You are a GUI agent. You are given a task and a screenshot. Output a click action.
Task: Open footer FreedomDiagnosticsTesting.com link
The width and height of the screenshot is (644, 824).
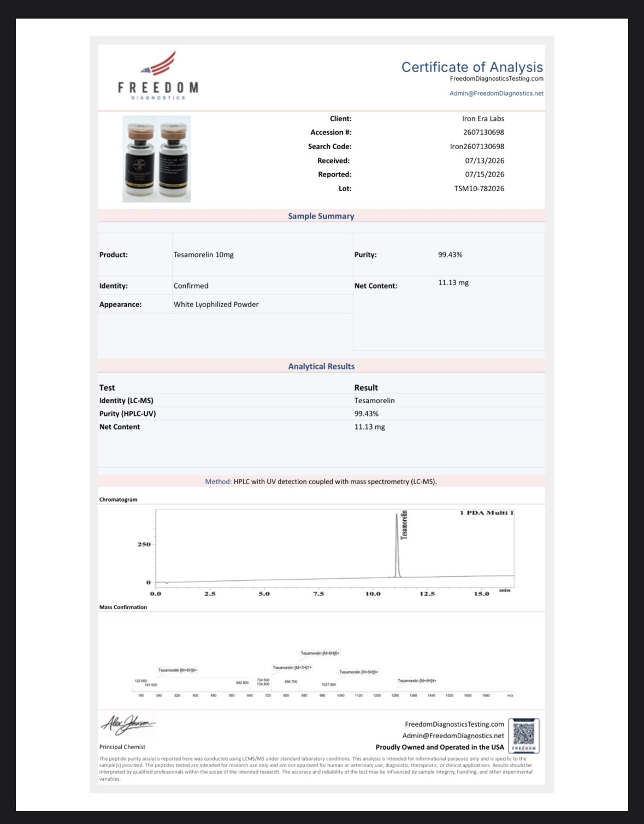[x=454, y=724]
